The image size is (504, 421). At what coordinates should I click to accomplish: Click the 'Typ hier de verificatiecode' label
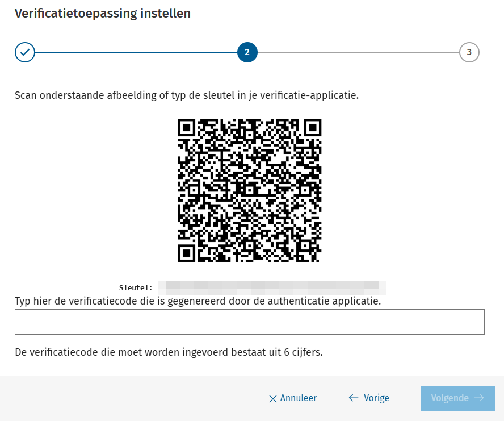(198, 301)
